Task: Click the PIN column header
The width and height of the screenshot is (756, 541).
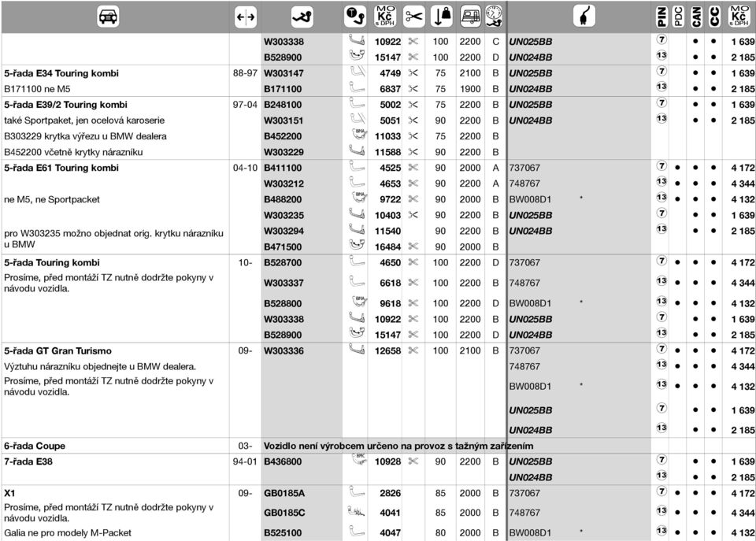Action: [661, 17]
